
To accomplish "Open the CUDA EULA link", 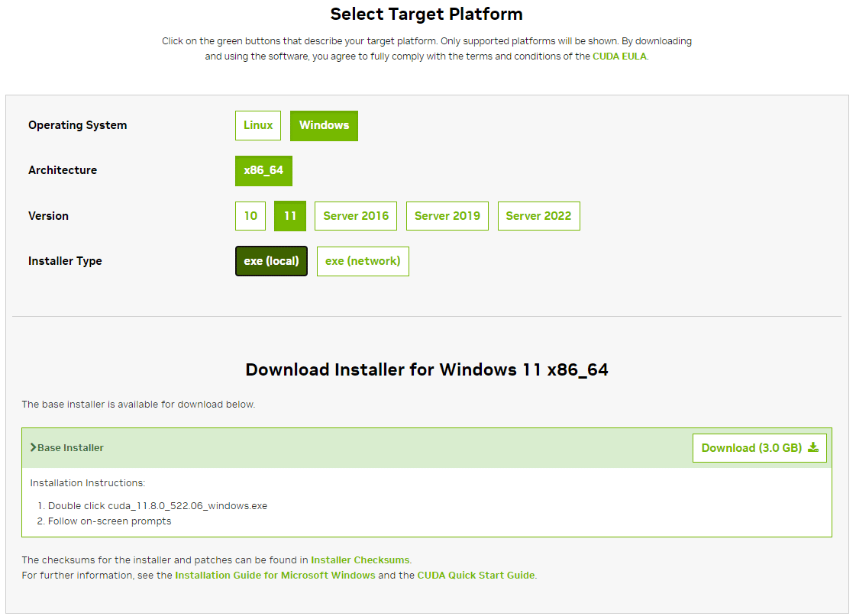I will tap(619, 56).
